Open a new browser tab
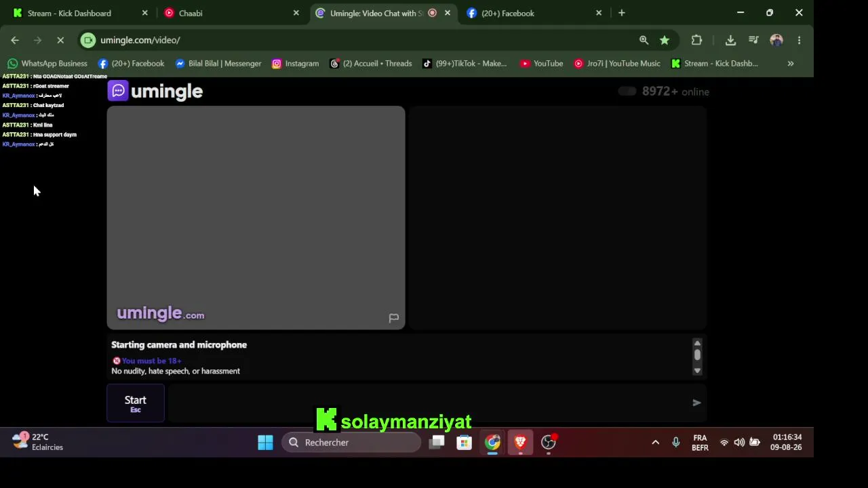 click(621, 13)
